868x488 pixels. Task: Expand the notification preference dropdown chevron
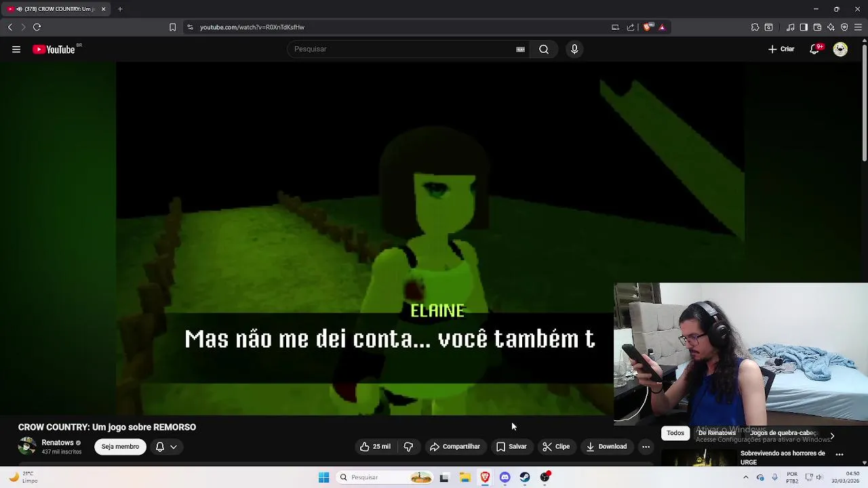pyautogui.click(x=174, y=447)
